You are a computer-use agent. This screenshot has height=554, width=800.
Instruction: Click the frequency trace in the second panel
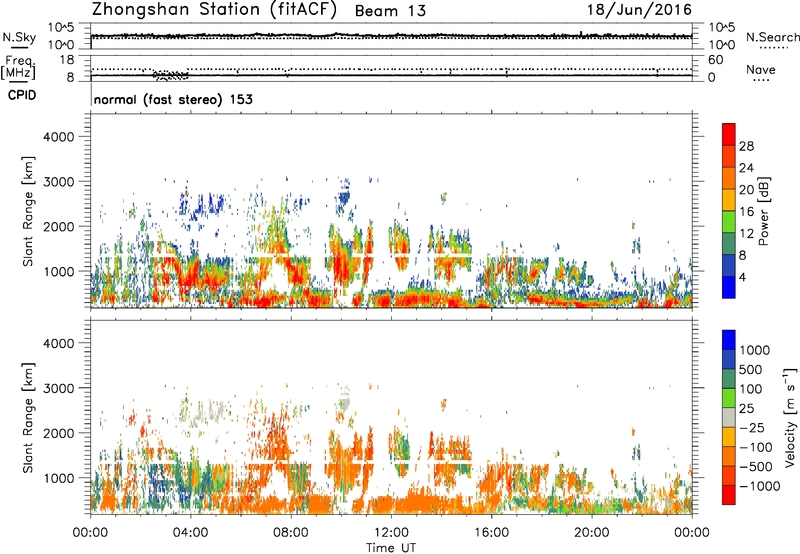(x=391, y=75)
